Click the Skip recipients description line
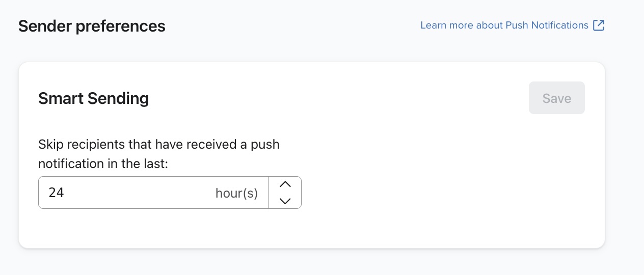This screenshot has height=275, width=644. pyautogui.click(x=158, y=144)
